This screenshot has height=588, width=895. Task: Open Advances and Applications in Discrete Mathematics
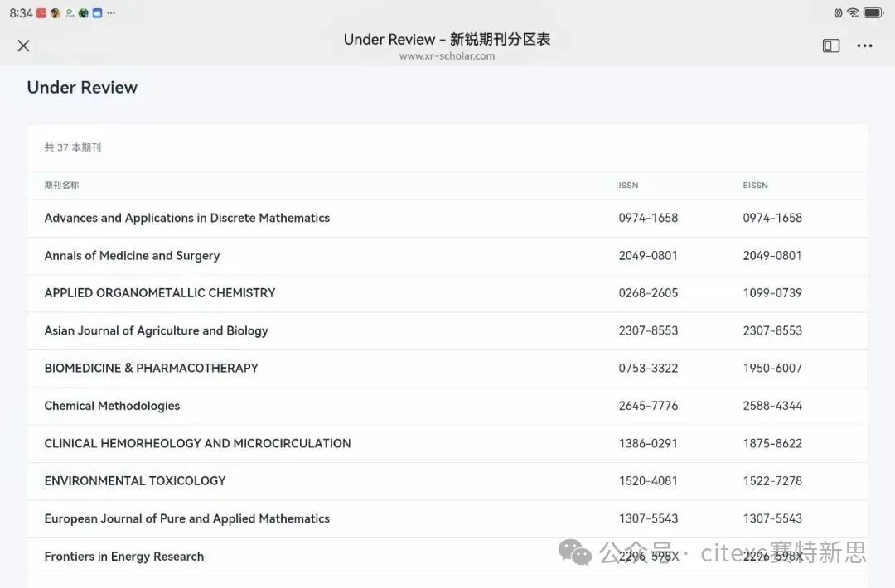pyautogui.click(x=186, y=218)
